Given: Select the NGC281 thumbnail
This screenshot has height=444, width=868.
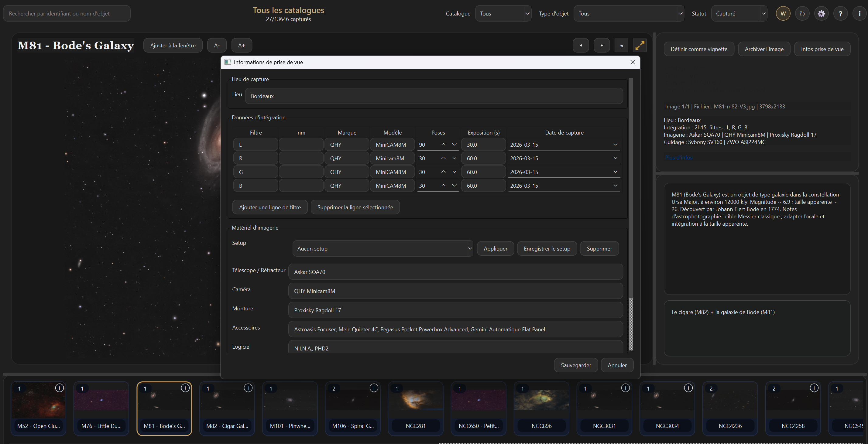Looking at the screenshot, I should coord(416,408).
